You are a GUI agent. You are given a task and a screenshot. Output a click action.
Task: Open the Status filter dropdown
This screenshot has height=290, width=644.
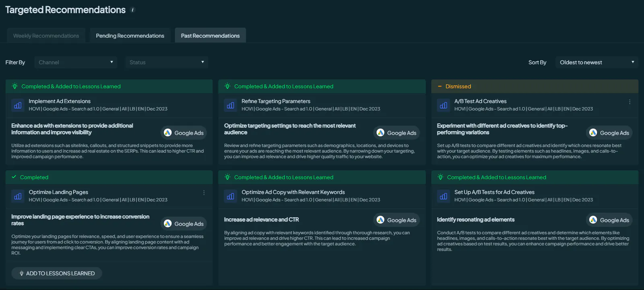point(167,62)
